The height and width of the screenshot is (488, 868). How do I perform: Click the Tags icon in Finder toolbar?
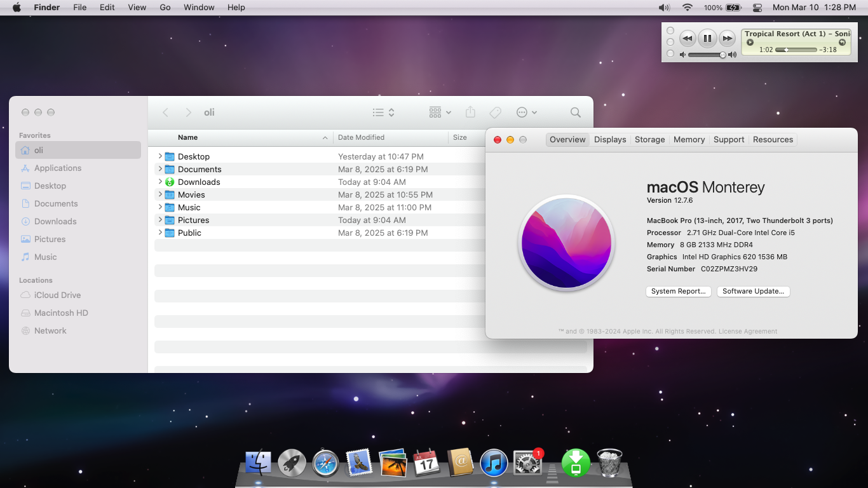495,112
